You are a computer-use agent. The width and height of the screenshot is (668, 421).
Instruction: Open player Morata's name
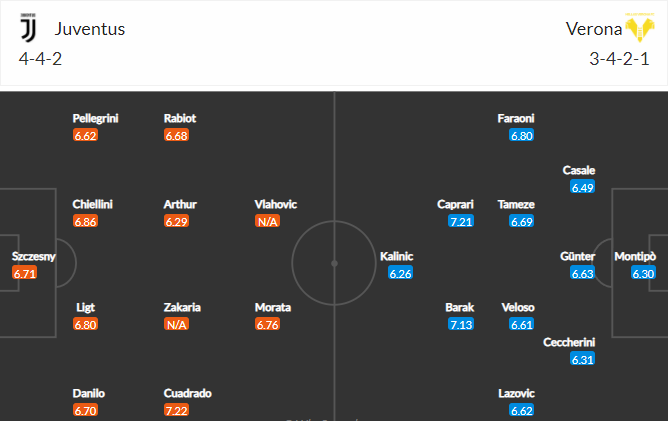273,308
